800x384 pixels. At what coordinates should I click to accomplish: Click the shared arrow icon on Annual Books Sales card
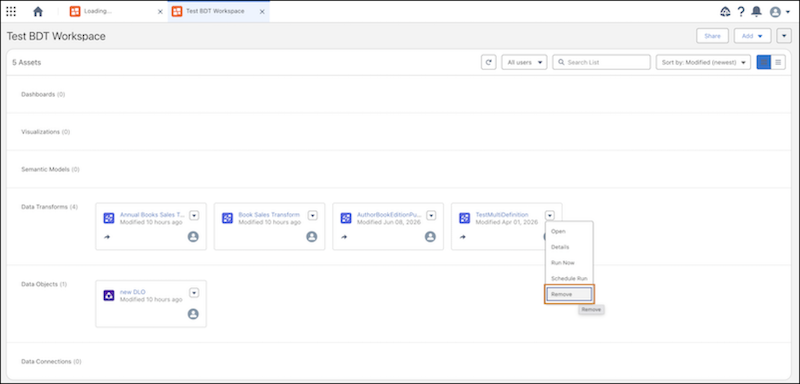point(107,237)
